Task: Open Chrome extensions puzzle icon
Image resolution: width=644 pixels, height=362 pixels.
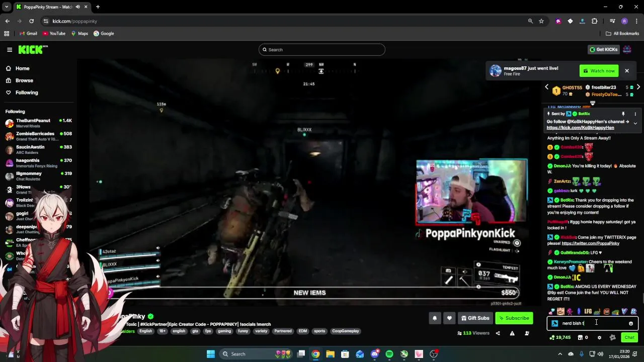Action: coord(595,21)
